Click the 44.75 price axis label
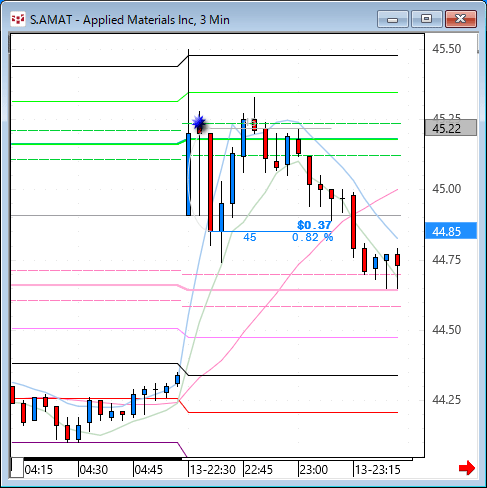Image resolution: width=487 pixels, height=488 pixels. (x=447, y=260)
